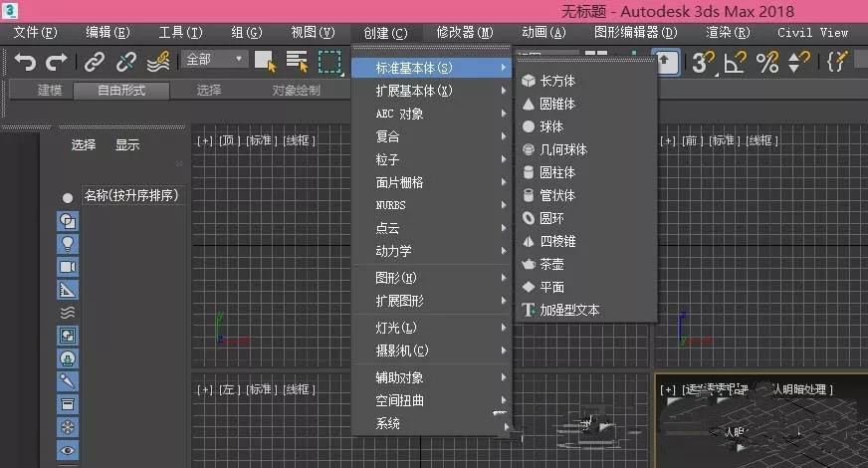Open 渲染(R) menu
868x468 pixels.
(728, 33)
